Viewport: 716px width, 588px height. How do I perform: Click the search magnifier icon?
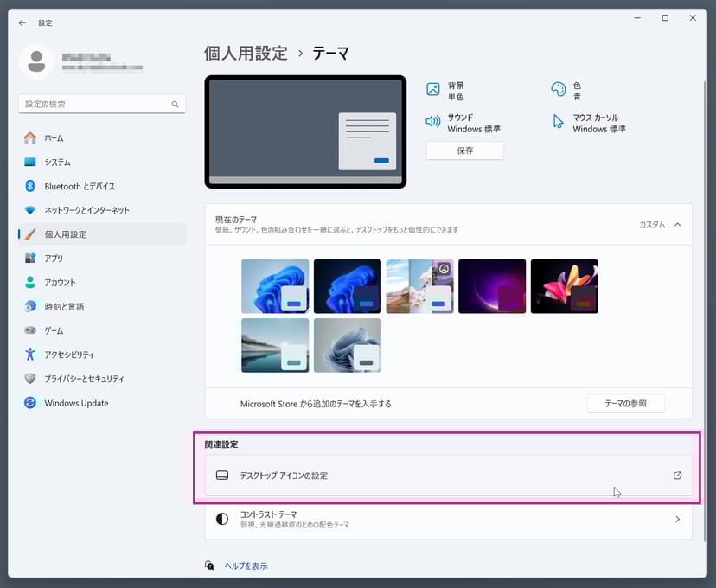click(174, 105)
